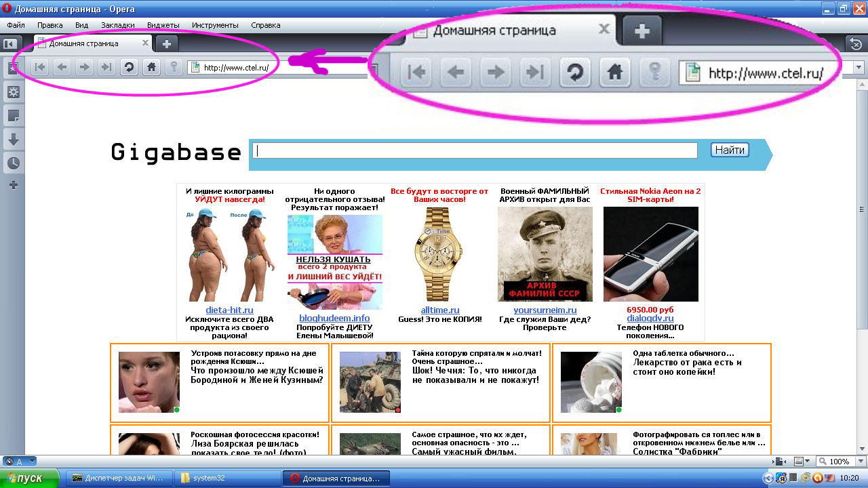This screenshot has width=868, height=488.
Task: Go forward with the Forward arrow
Action: tap(83, 67)
